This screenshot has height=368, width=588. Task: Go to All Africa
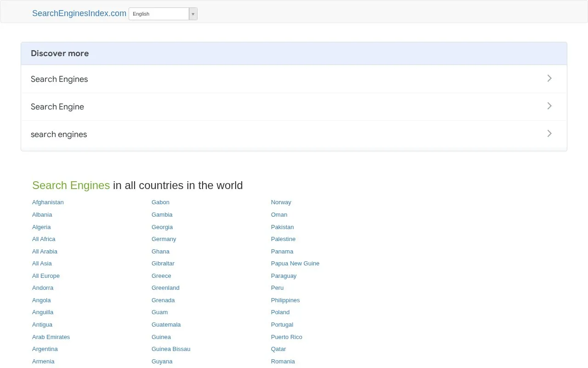tap(44, 239)
